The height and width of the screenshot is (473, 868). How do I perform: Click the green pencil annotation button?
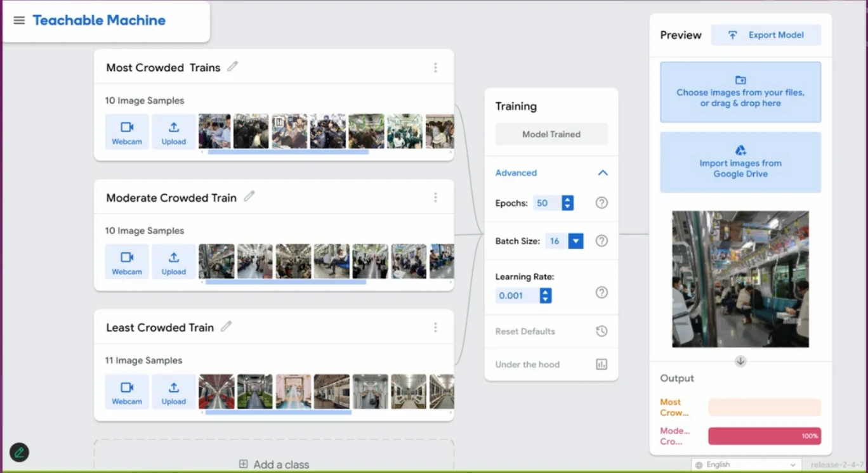click(19, 452)
